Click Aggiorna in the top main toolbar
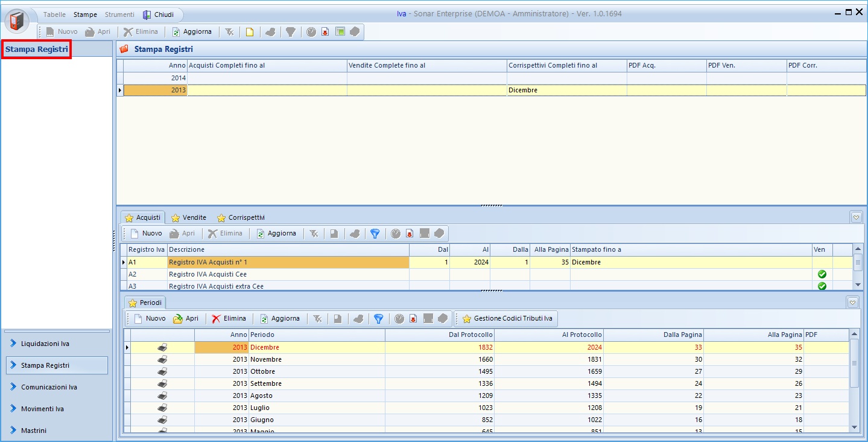Viewport: 868px width, 442px height. 191,31
